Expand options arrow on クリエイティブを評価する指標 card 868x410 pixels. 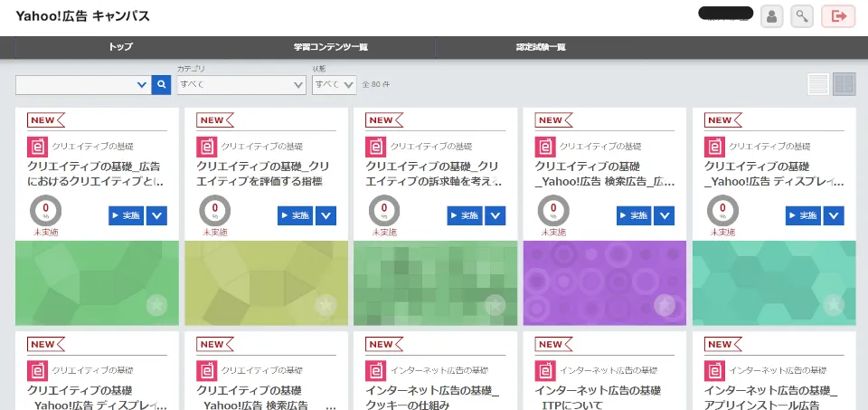point(326,215)
